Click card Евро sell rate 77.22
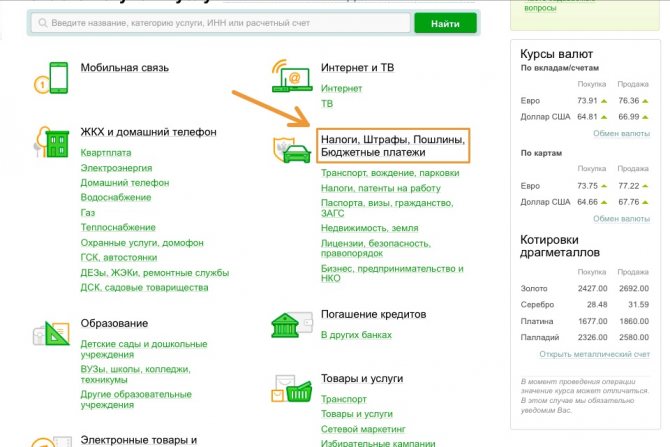The image size is (670, 447). click(629, 186)
